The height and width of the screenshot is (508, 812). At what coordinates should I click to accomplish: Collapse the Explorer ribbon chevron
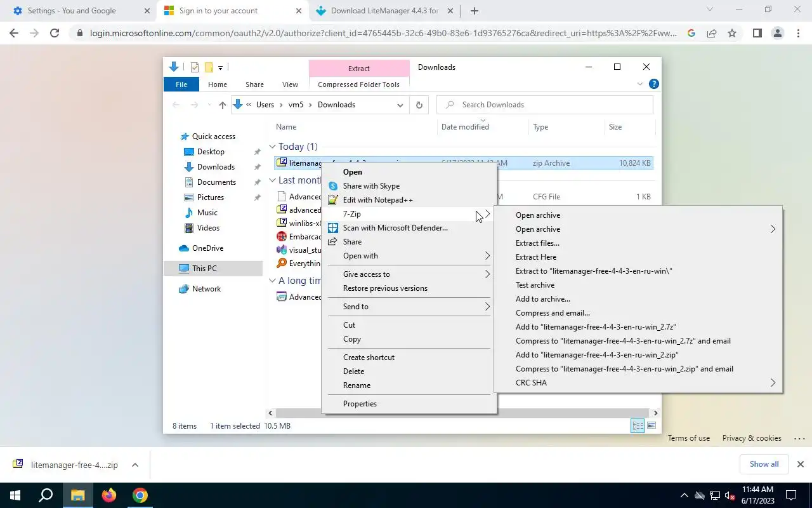pyautogui.click(x=639, y=84)
